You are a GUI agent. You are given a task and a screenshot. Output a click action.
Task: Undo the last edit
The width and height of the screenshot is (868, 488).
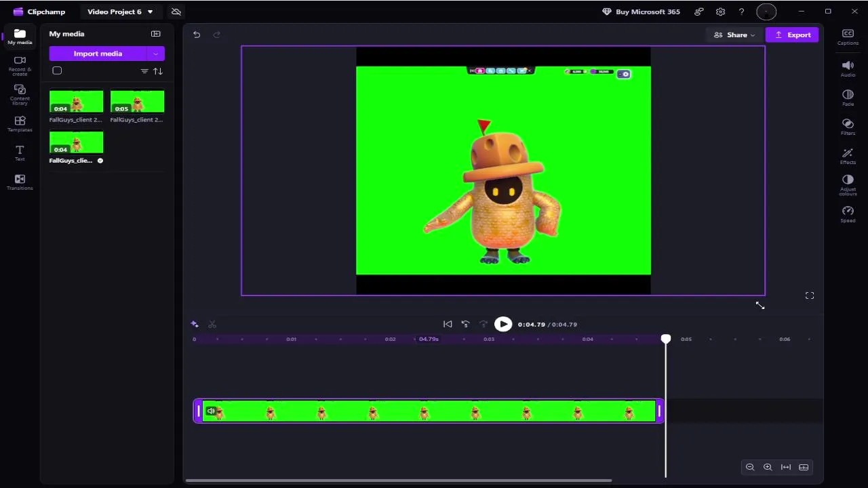coord(197,35)
